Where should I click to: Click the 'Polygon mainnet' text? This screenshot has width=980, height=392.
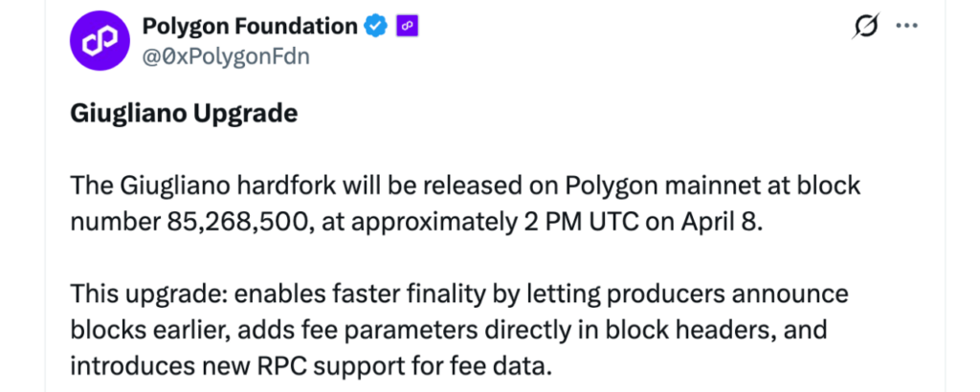pyautogui.click(x=636, y=185)
